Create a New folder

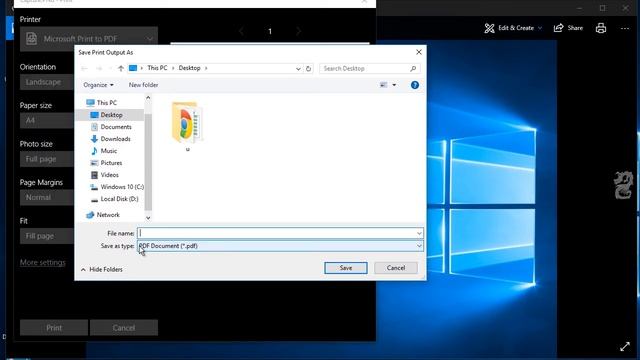143,85
